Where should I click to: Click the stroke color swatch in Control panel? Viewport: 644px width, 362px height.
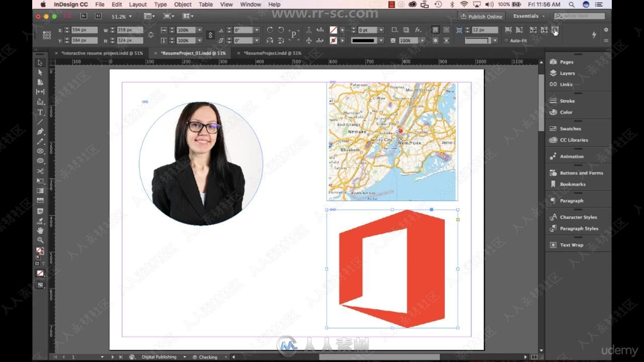[333, 41]
